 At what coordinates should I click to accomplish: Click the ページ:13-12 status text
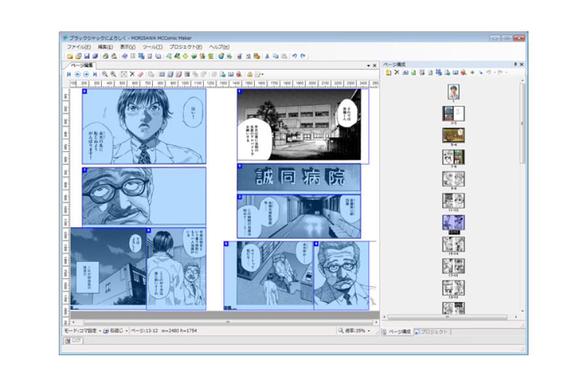[144, 331]
